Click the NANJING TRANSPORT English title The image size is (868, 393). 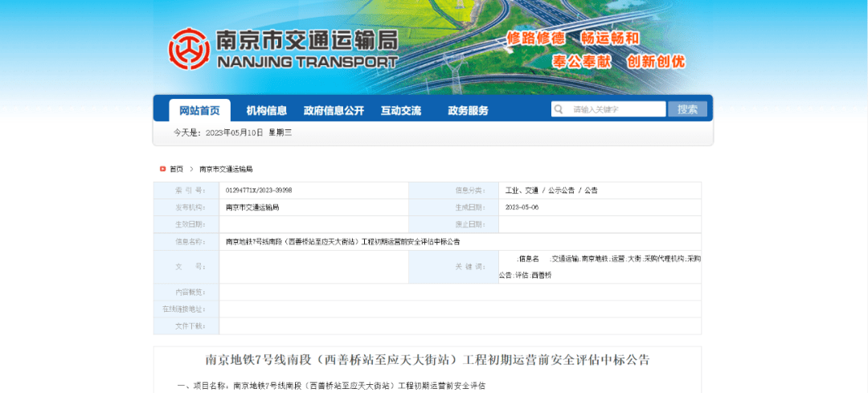click(308, 61)
